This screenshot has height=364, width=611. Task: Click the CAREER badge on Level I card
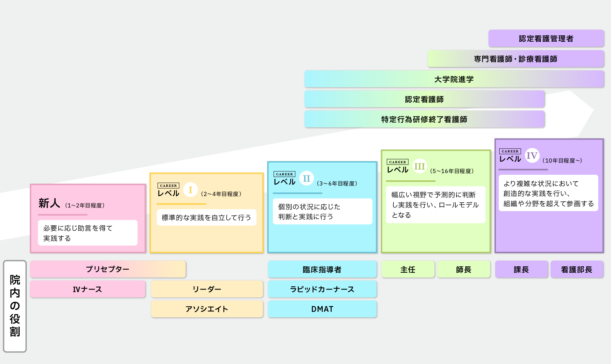point(168,185)
